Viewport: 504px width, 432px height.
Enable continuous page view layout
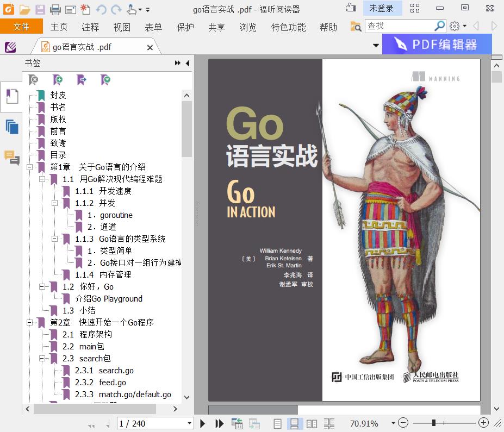[295, 424]
